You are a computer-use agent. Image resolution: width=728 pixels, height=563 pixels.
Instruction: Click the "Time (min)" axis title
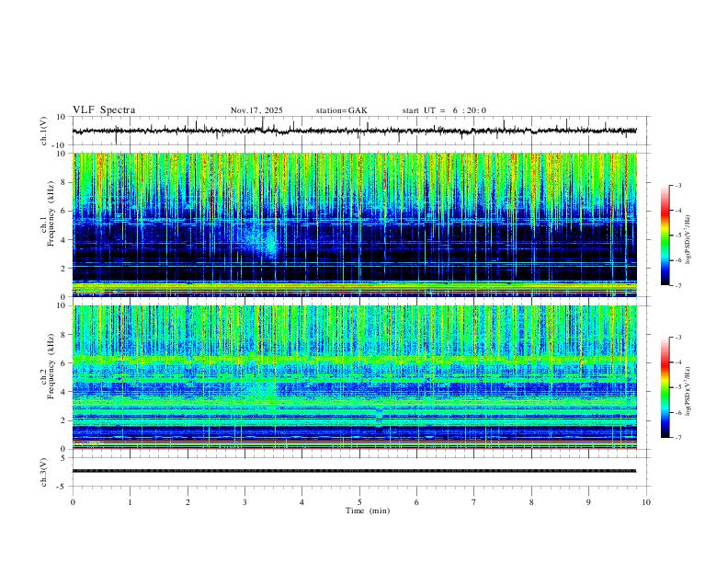coord(368,511)
